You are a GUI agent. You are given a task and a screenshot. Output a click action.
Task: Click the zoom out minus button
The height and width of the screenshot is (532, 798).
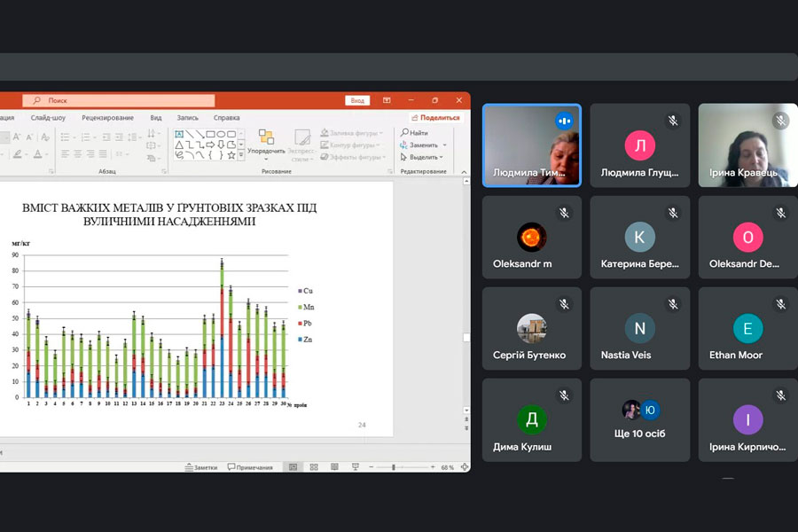[x=371, y=467]
